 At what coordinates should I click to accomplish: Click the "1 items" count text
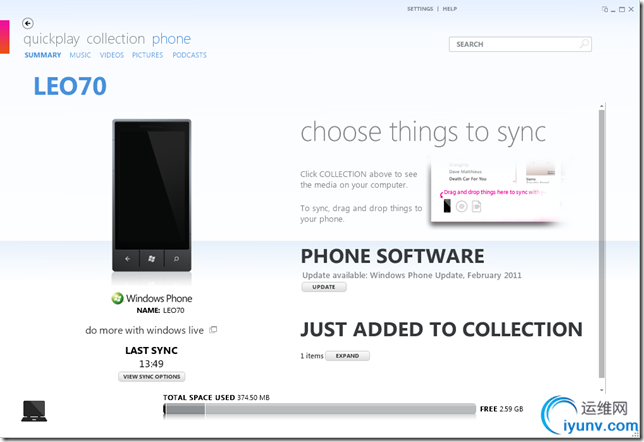(312, 356)
